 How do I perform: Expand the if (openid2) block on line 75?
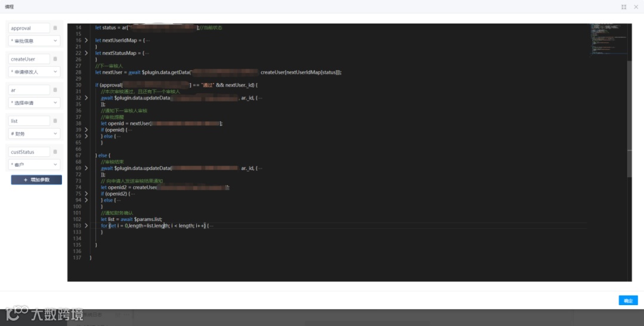click(x=86, y=193)
